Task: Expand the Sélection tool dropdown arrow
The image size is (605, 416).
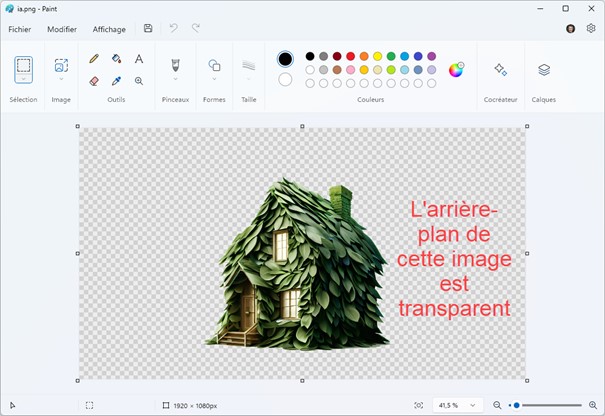Action: (x=23, y=86)
